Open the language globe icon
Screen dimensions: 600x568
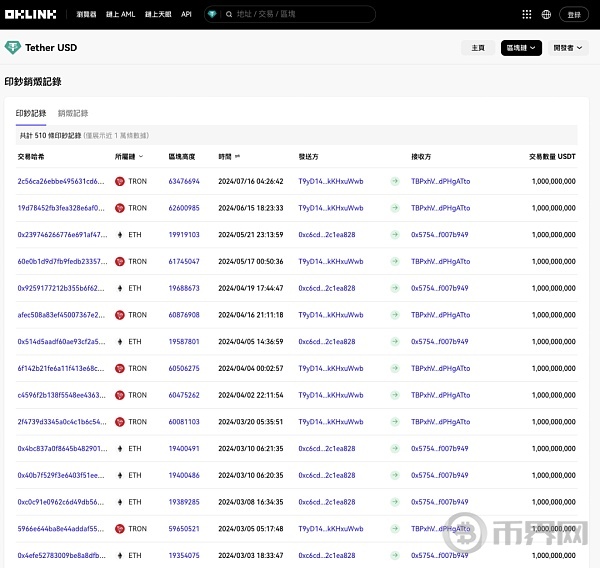pyautogui.click(x=546, y=15)
